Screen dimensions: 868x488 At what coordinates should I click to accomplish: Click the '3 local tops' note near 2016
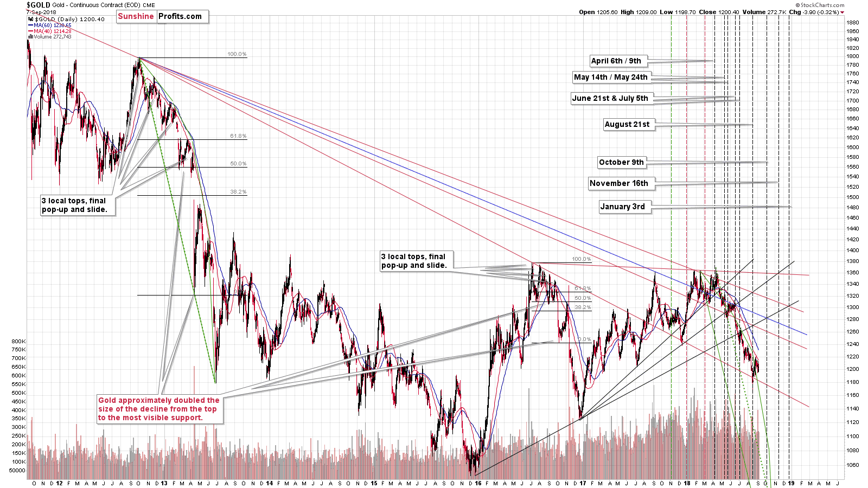point(416,261)
